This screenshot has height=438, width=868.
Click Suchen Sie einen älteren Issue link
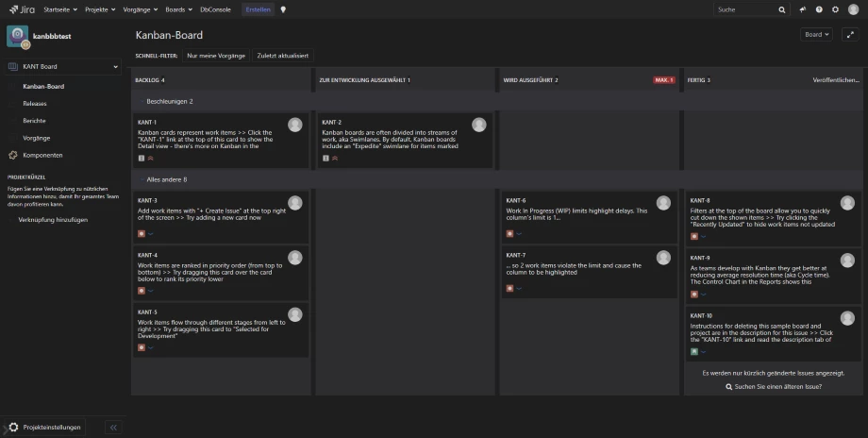777,386
